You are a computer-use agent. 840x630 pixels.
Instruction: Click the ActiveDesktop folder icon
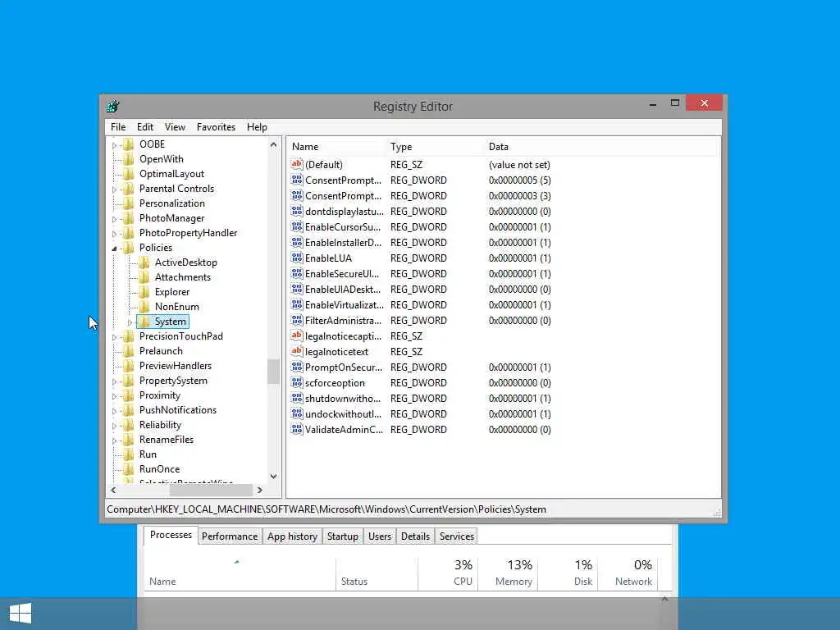tap(144, 262)
